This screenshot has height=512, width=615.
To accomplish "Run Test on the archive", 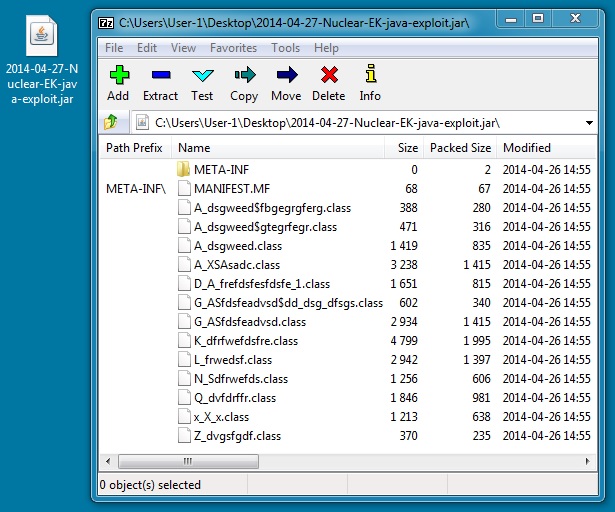I will pos(202,82).
